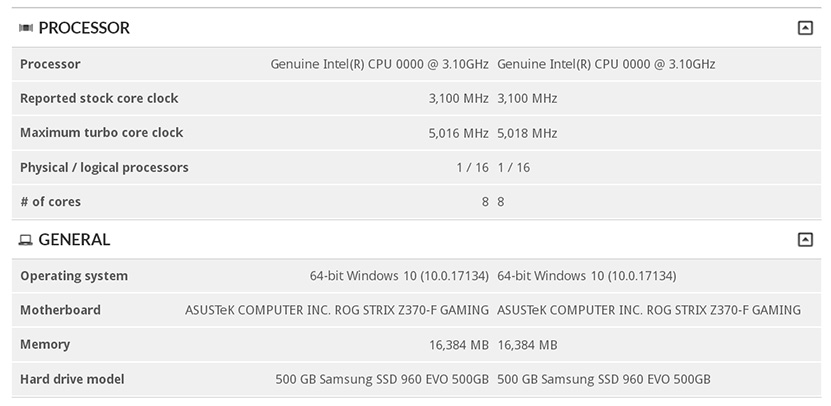Click the Operating system row label
This screenshot has height=406, width=831.
(x=74, y=276)
